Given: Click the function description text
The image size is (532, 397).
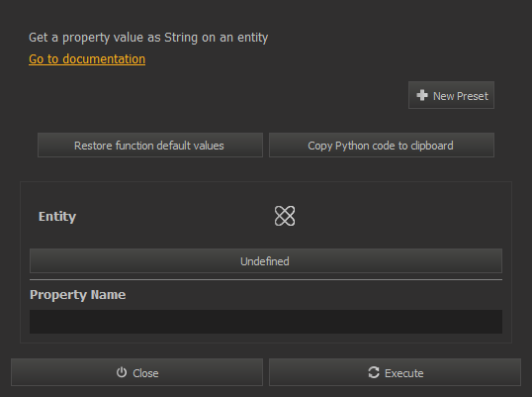Looking at the screenshot, I should tap(148, 38).
